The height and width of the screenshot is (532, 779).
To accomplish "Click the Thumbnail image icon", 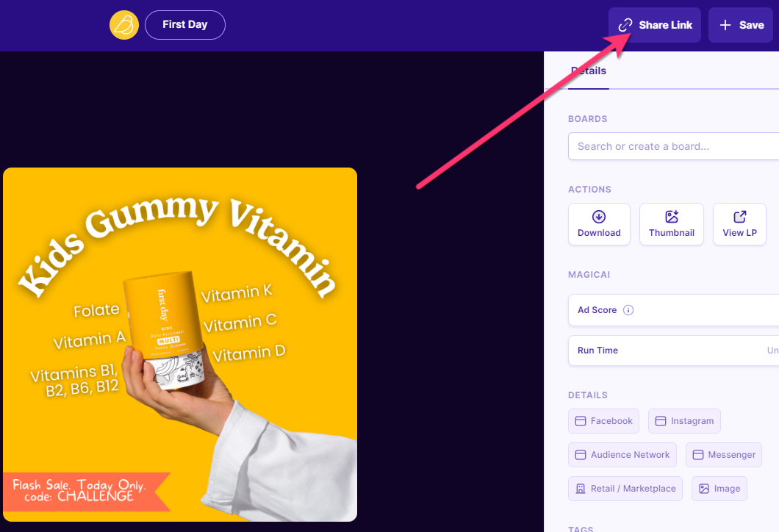I will pyautogui.click(x=672, y=217).
